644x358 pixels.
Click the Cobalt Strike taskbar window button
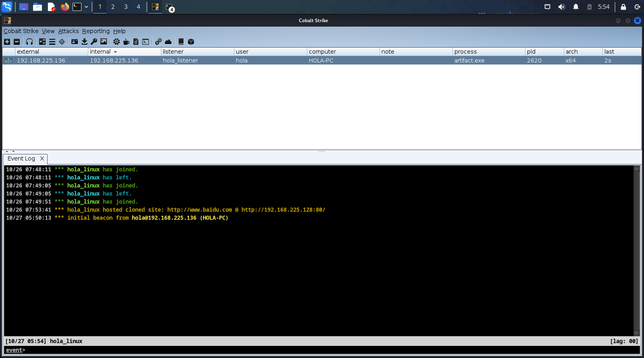click(155, 7)
